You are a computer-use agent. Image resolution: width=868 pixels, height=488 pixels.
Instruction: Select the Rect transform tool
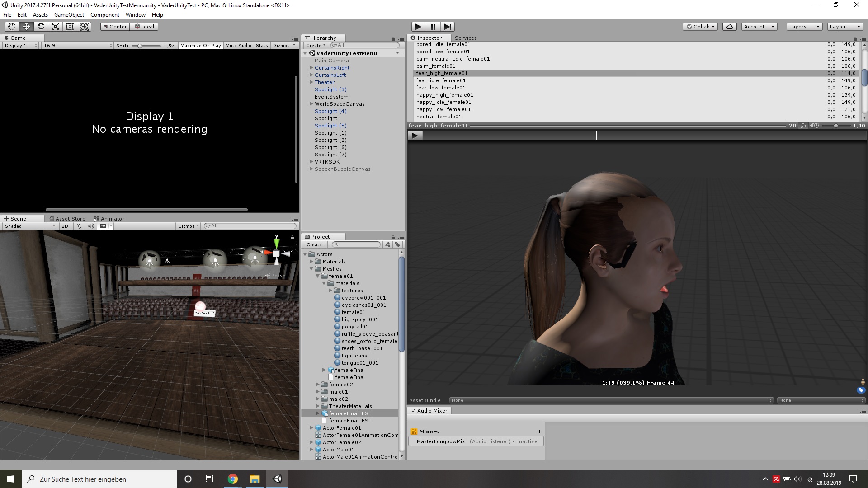70,27
